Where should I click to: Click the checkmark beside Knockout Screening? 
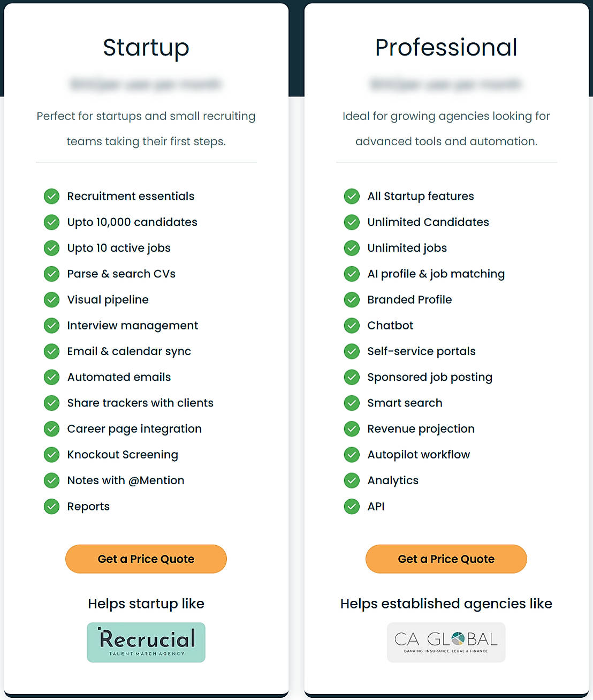[51, 455]
